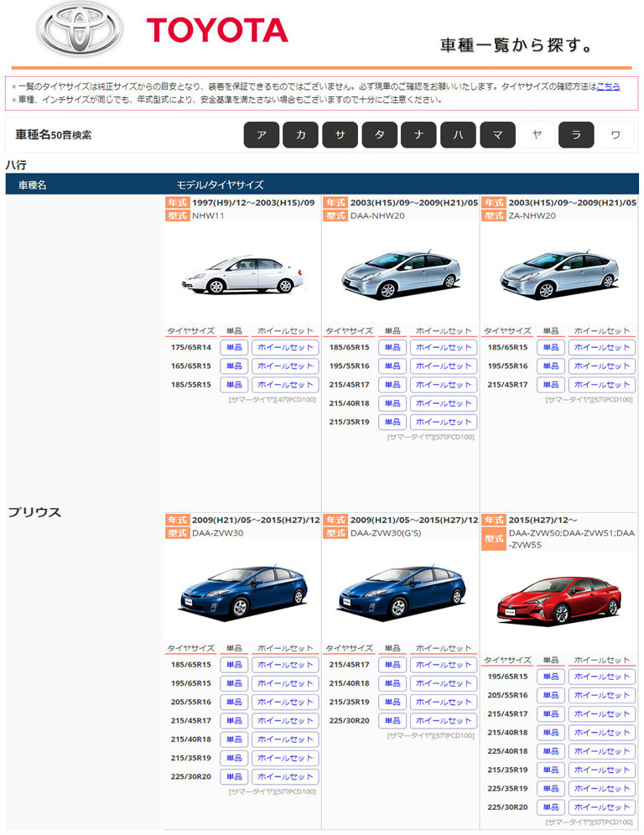Viewport: 644px width, 835px height.
Task: Click ホイールセット for ZVW50 225/30R20
Action: [x=602, y=806]
